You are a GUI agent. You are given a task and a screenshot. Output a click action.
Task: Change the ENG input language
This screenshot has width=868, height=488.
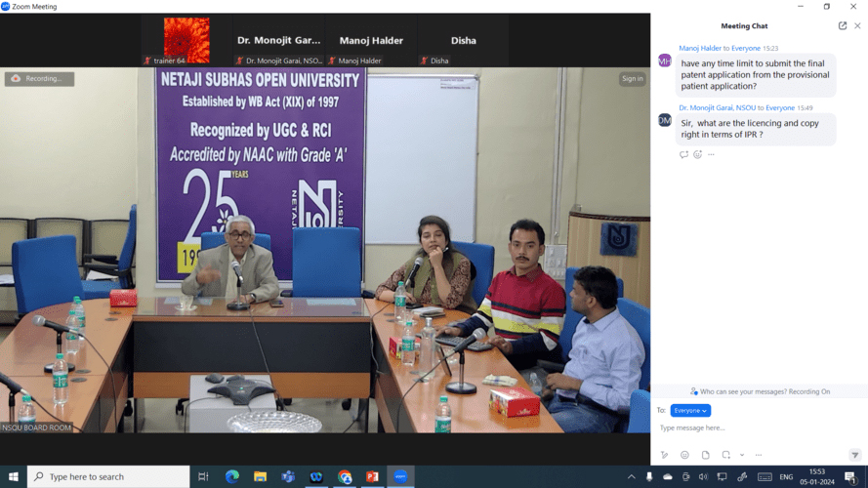pyautogui.click(x=786, y=477)
